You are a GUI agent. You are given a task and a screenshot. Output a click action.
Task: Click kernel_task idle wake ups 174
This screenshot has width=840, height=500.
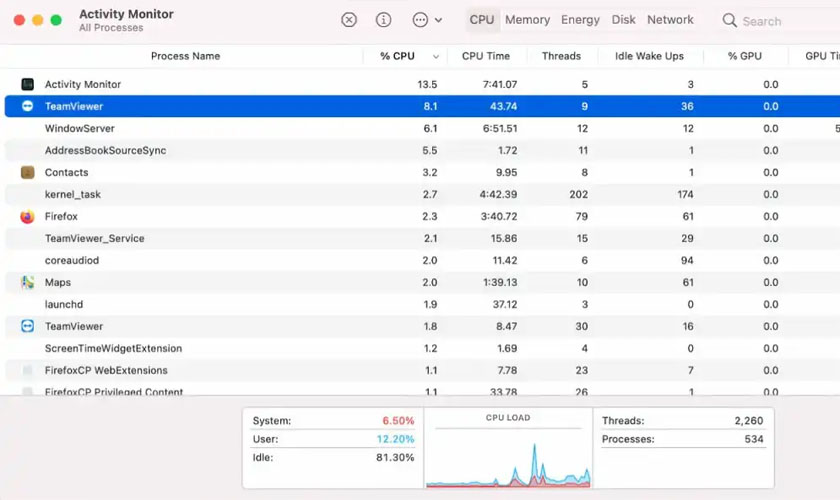[685, 194]
